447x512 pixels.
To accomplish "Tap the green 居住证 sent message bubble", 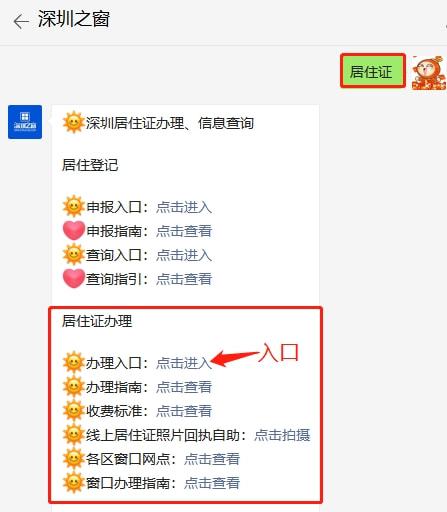I will point(373,71).
